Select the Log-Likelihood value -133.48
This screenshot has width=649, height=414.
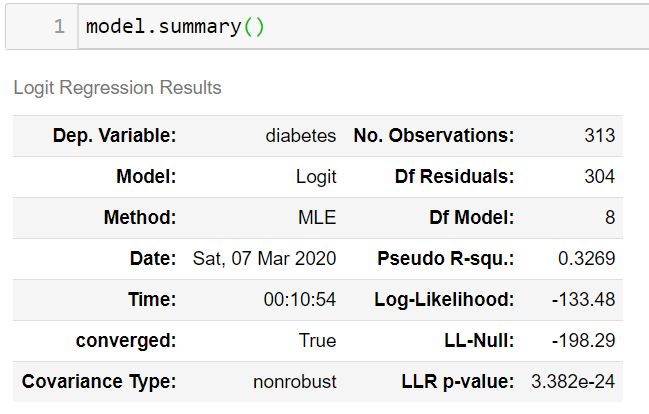[x=584, y=299]
